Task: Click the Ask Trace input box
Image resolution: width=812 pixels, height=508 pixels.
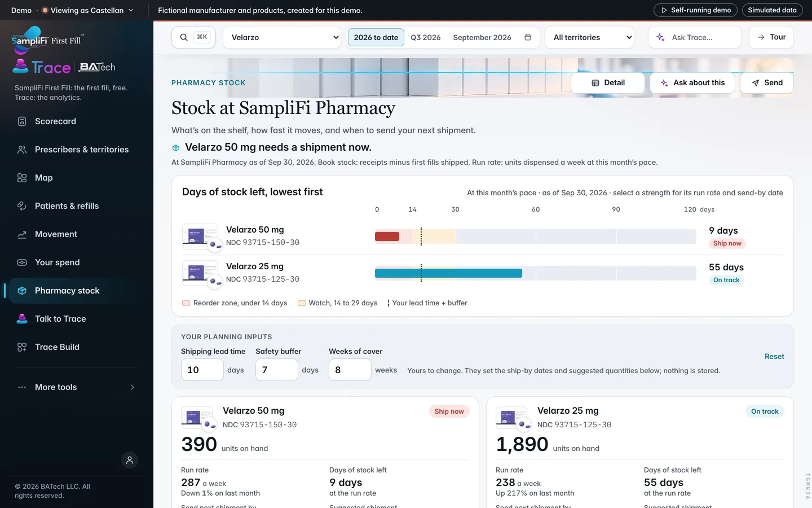Action: click(x=695, y=37)
